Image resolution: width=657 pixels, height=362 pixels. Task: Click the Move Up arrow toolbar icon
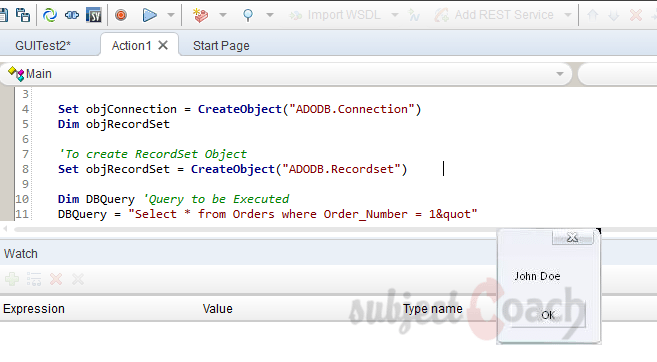pyautogui.click(x=592, y=16)
